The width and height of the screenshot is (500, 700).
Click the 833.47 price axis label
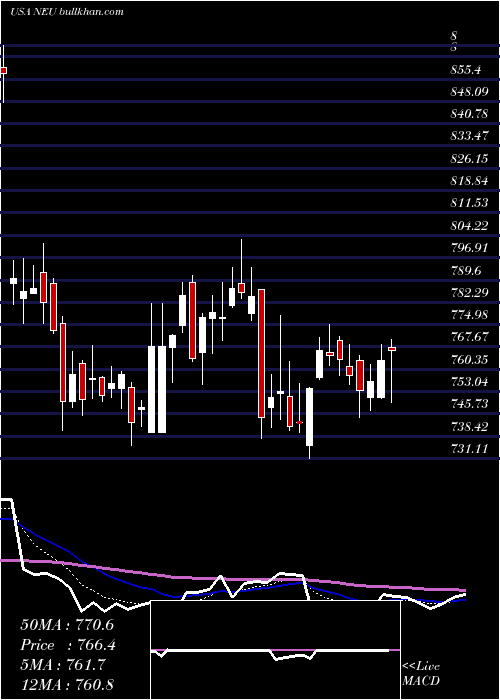469,137
